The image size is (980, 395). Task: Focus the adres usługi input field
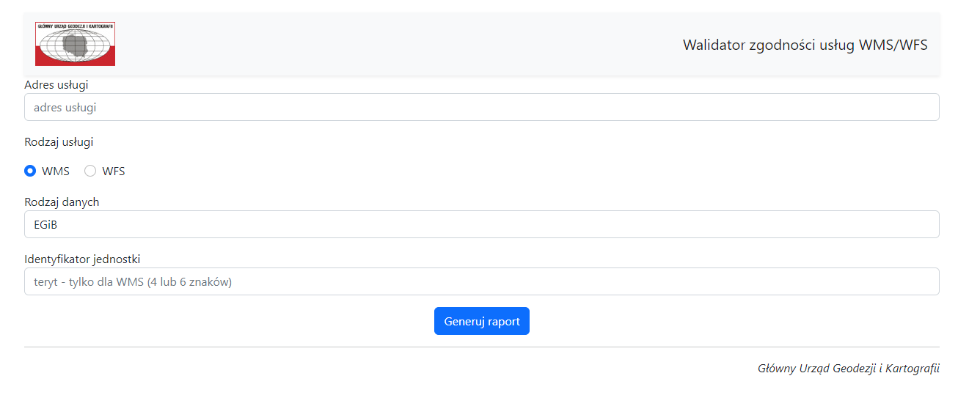(481, 107)
